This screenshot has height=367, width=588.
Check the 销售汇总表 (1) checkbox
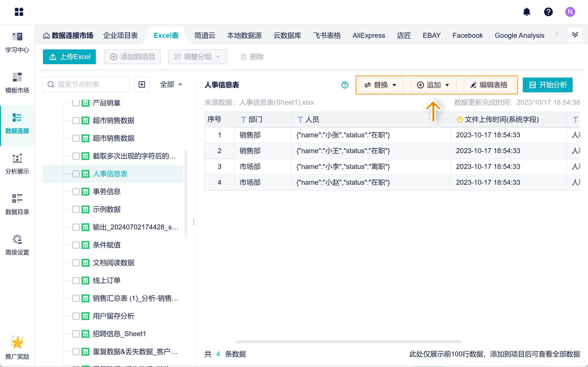(76, 298)
